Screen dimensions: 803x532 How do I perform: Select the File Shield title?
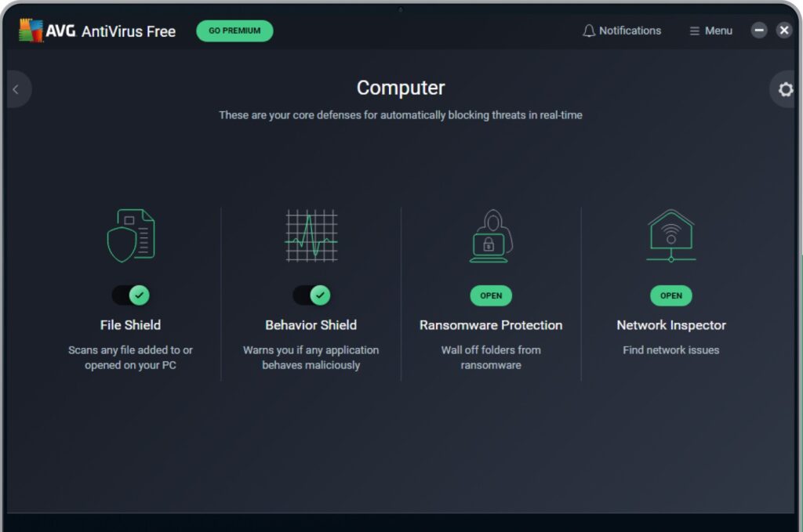point(131,325)
